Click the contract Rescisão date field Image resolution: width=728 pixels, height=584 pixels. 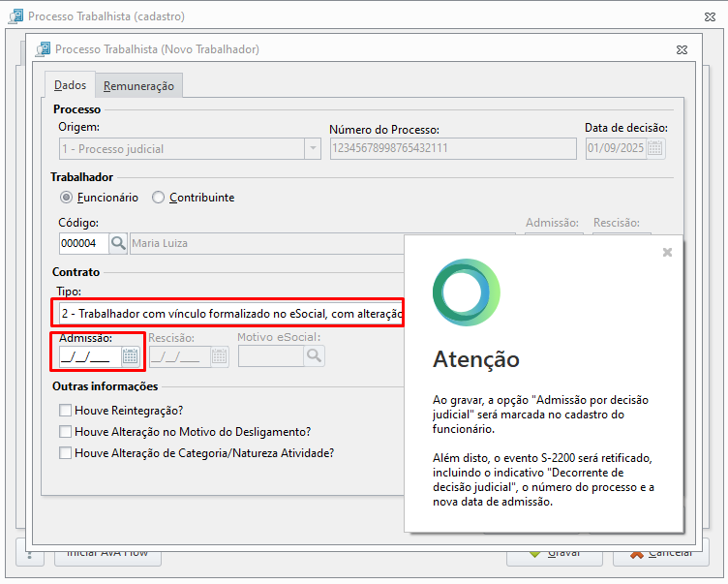(x=180, y=356)
